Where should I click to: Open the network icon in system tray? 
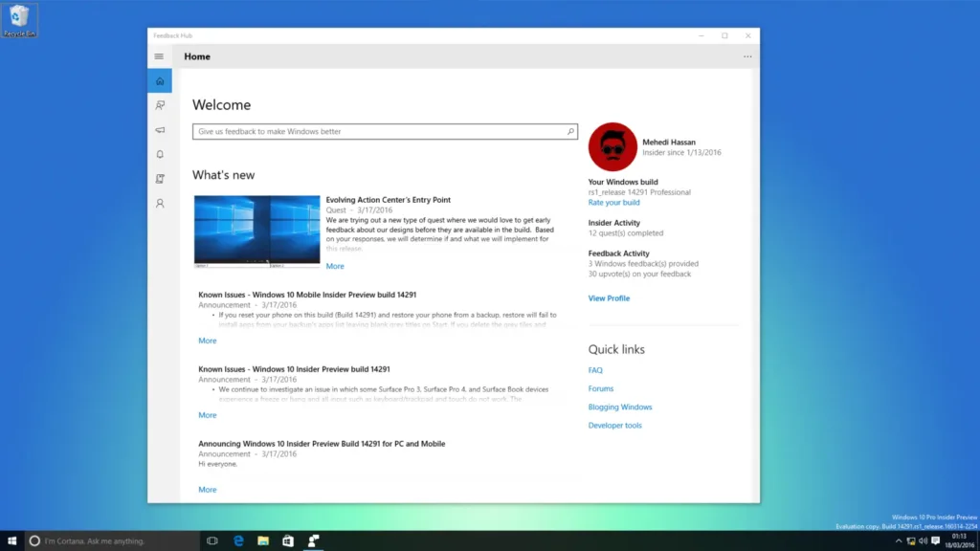coord(911,541)
